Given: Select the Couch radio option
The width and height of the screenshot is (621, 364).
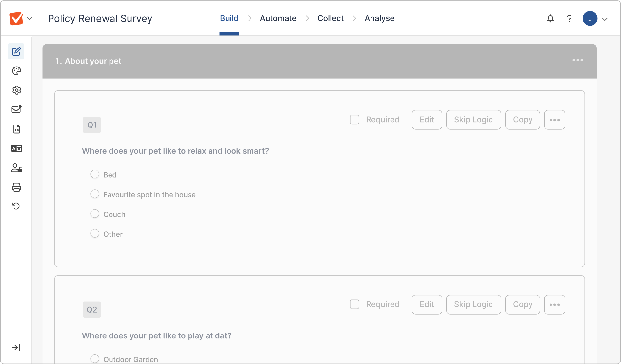Looking at the screenshot, I should point(95,214).
